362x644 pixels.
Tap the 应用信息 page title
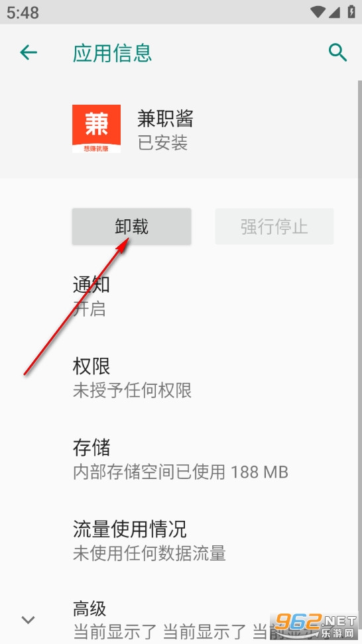point(112,53)
